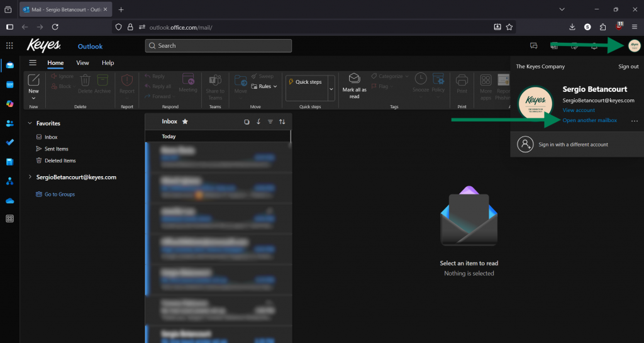Toggle the Inbox favorite star
644x343 pixels.
(x=185, y=121)
